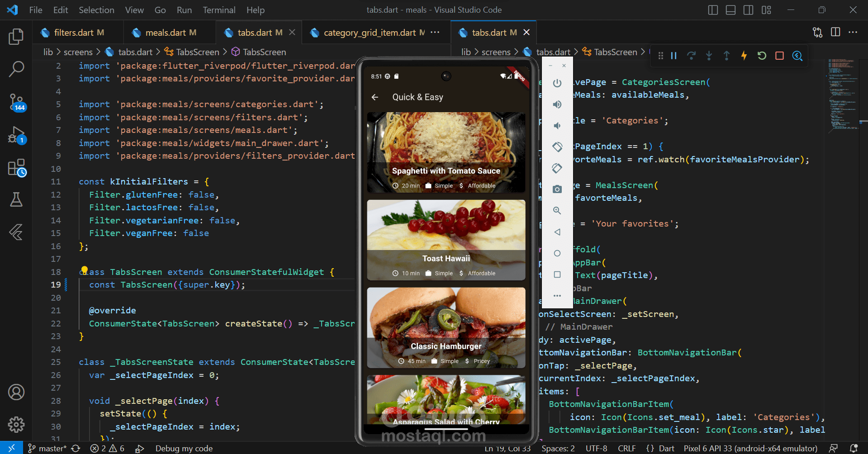Image resolution: width=868 pixels, height=454 pixels.
Task: Trigger Flutter Hot Reload lightning bolt
Action: point(744,56)
